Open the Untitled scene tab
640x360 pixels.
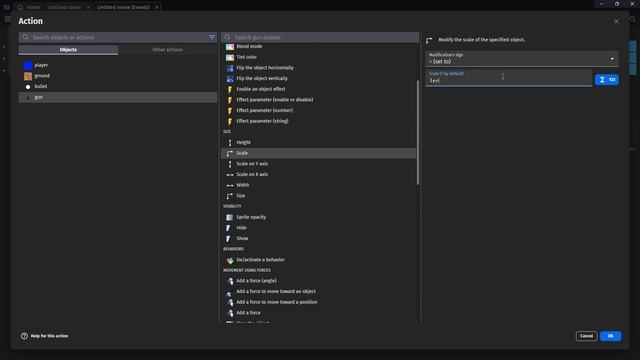coord(64,7)
